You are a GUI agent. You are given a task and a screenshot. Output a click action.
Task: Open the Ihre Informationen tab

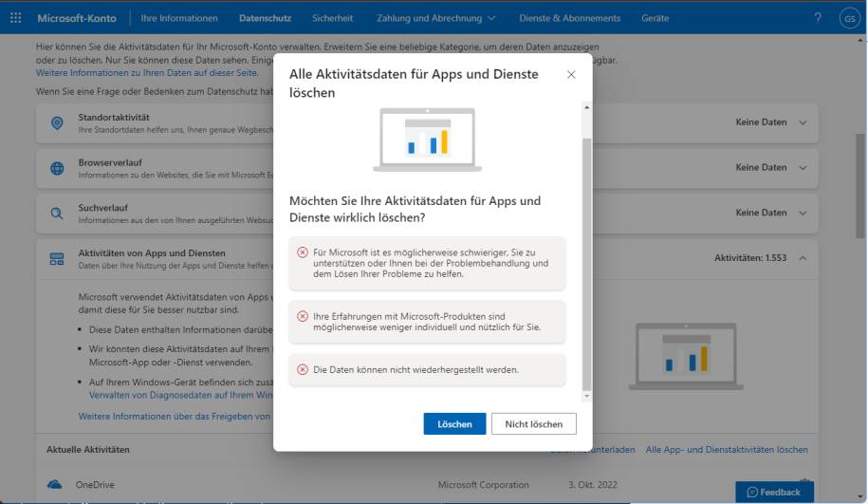click(x=179, y=18)
